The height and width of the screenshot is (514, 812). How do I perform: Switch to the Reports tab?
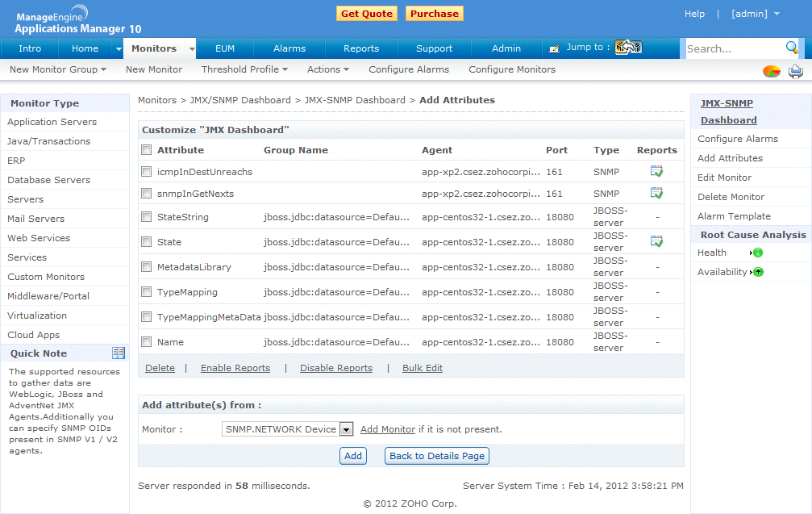point(361,48)
